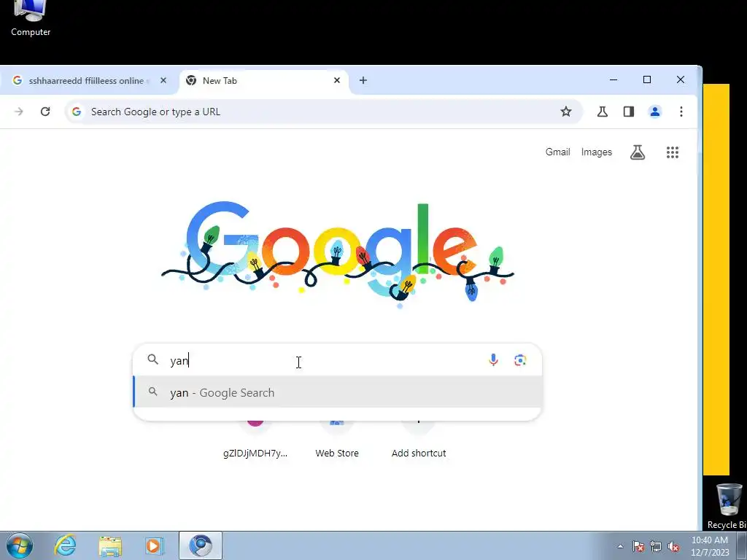Select the Recycle Bin desktop icon
This screenshot has height=560, width=747.
727,507
